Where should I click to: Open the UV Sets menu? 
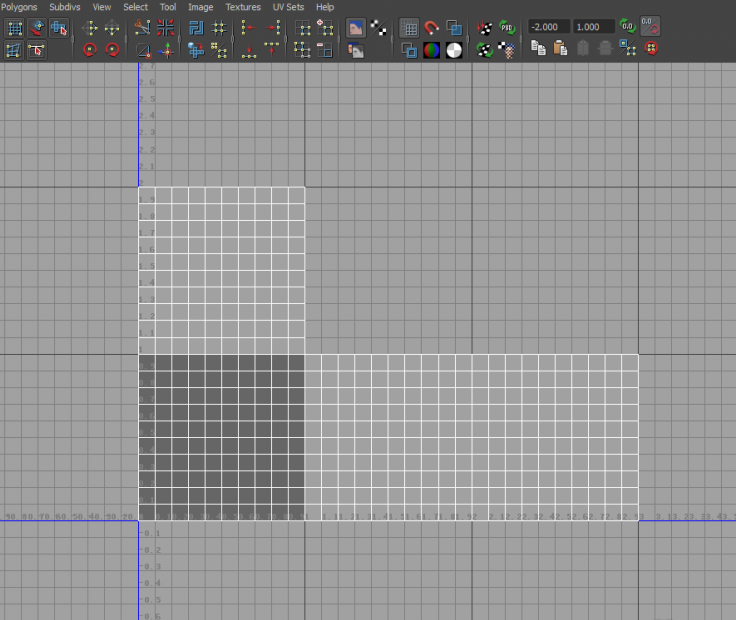pyautogui.click(x=288, y=7)
